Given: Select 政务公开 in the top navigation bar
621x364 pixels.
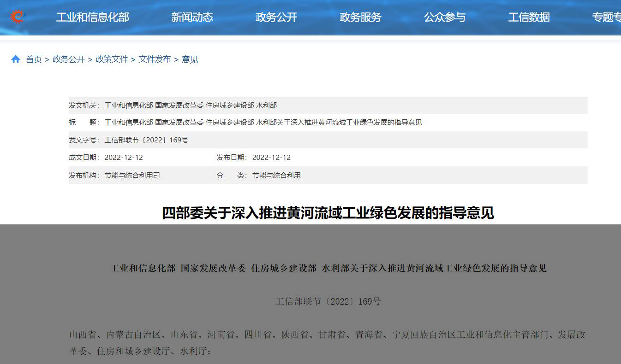Looking at the screenshot, I should click(276, 18).
